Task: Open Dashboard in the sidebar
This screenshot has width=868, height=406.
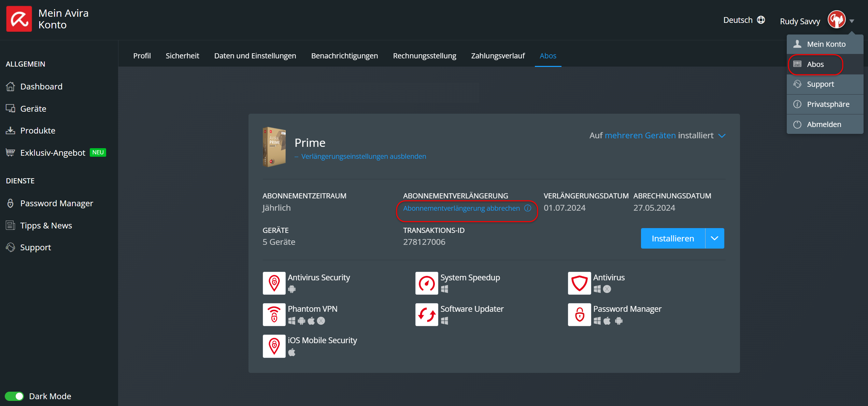Action: click(x=41, y=86)
